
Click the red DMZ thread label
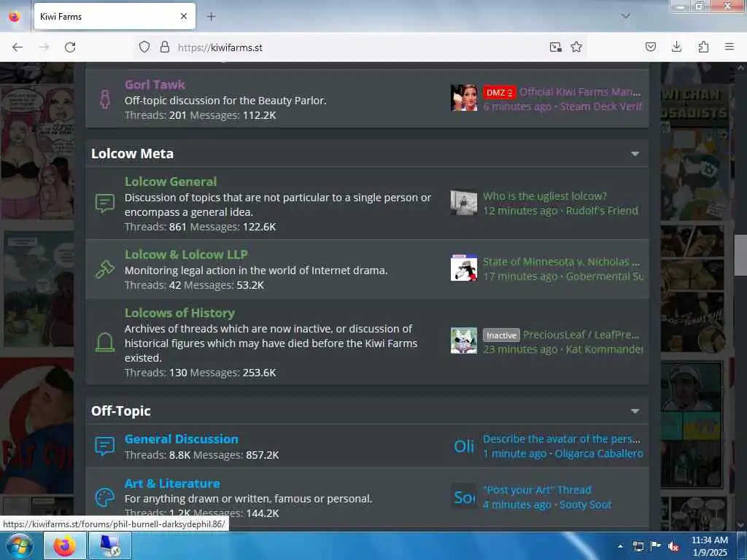tap(499, 93)
